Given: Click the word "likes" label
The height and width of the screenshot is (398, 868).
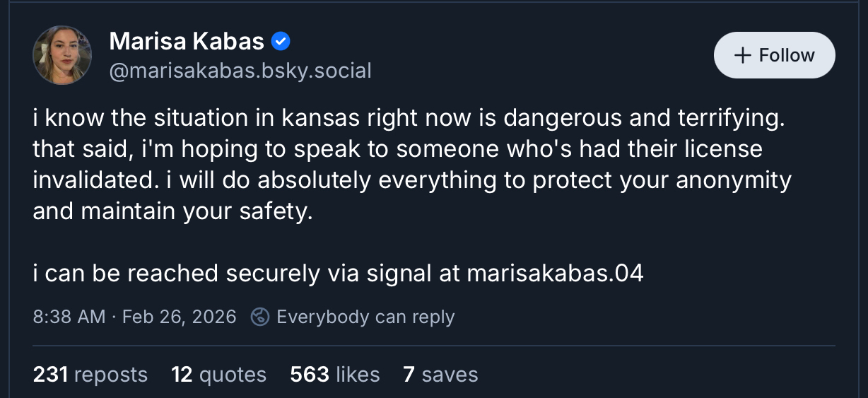Looking at the screenshot, I should 357,374.
